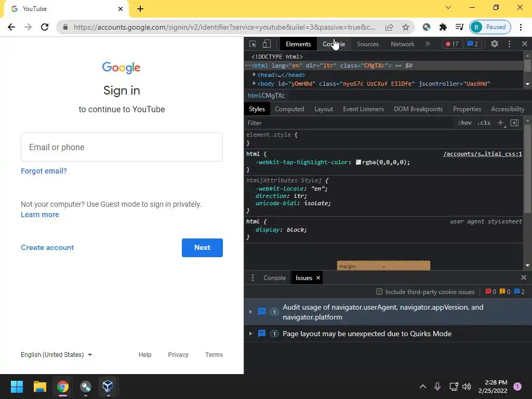
Task: Click the Create account link
Action: coord(47,247)
